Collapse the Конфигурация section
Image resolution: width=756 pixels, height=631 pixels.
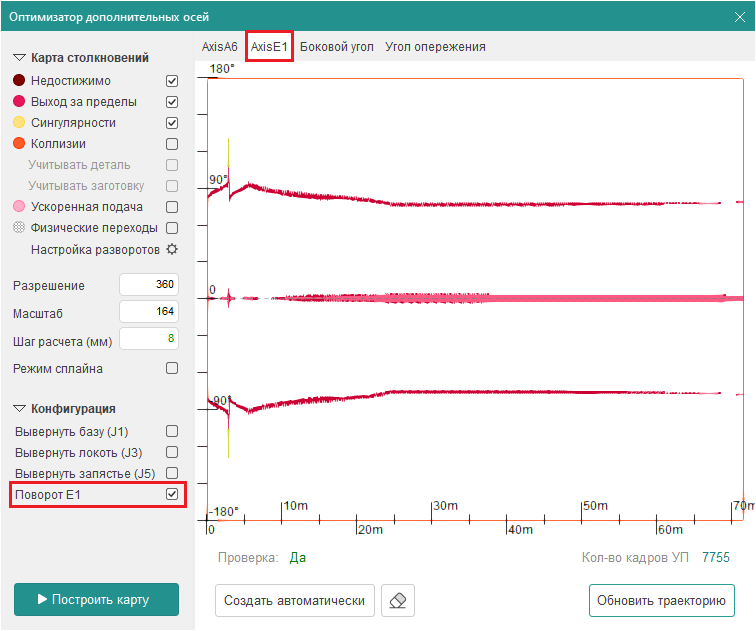pos(19,409)
